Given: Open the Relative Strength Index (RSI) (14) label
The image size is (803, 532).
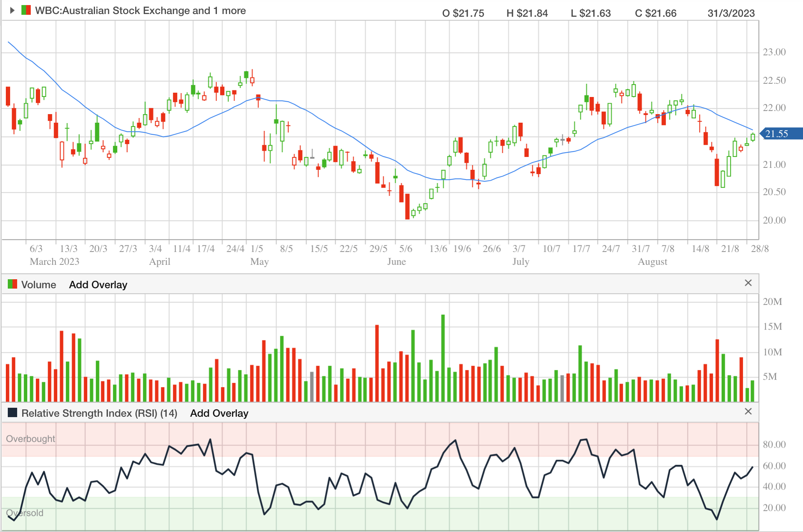Looking at the screenshot, I should [x=99, y=413].
